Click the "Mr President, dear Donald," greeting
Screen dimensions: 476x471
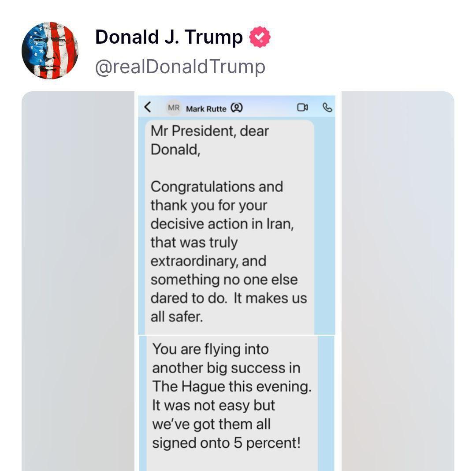pyautogui.click(x=209, y=140)
